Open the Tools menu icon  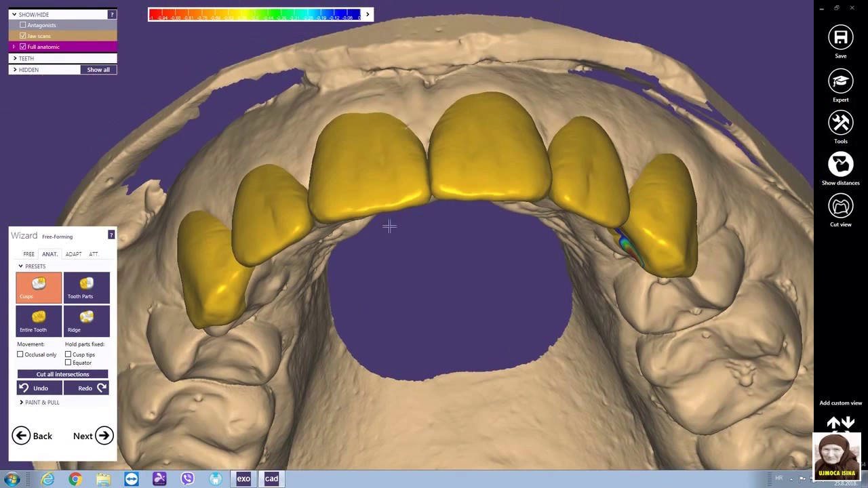[840, 123]
